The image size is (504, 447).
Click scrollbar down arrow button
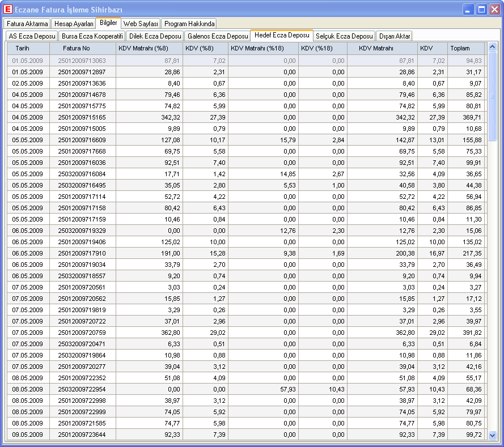click(x=492, y=435)
